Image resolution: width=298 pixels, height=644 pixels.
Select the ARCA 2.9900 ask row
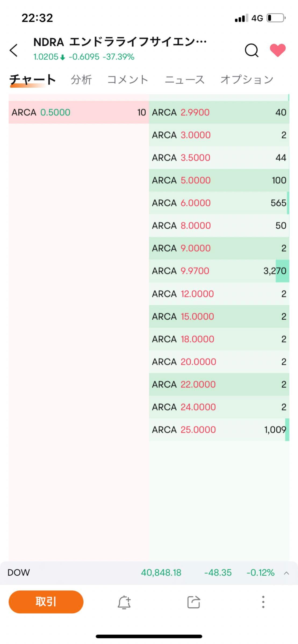(219, 112)
